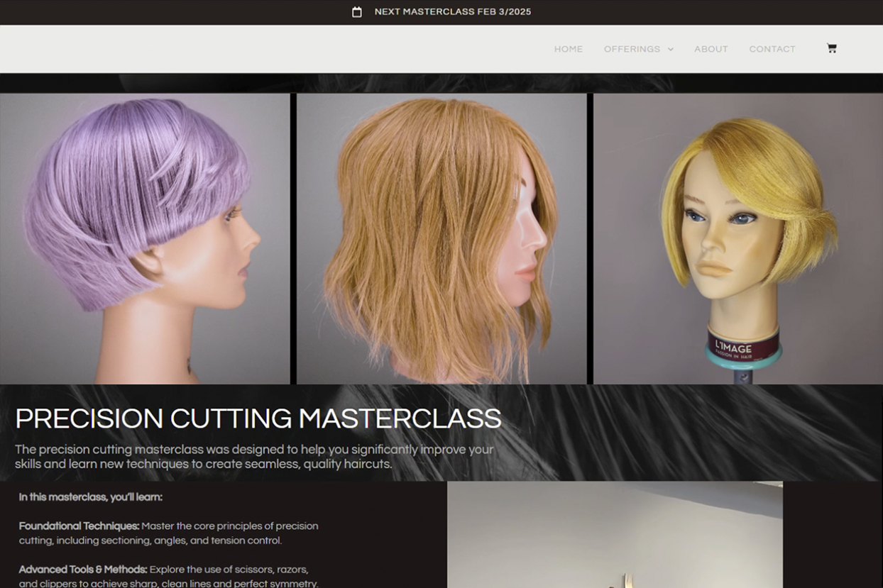Screen dimensions: 883x588
Task: Select the wavy strawberry-blonde mannequin photo
Action: click(441, 238)
